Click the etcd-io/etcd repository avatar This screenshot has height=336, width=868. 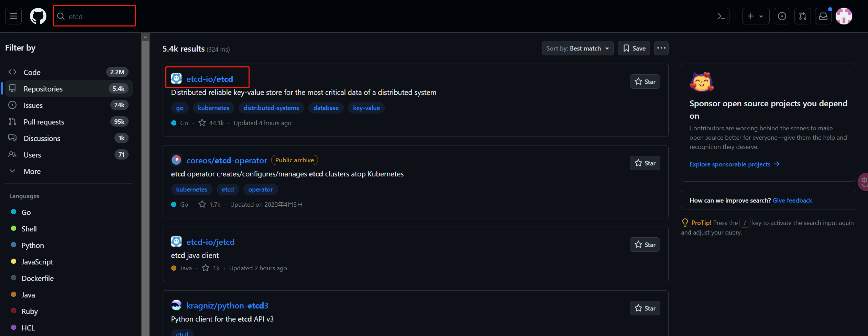(176, 79)
